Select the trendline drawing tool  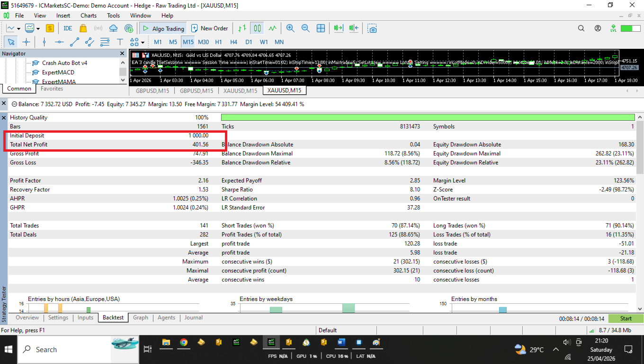(74, 42)
